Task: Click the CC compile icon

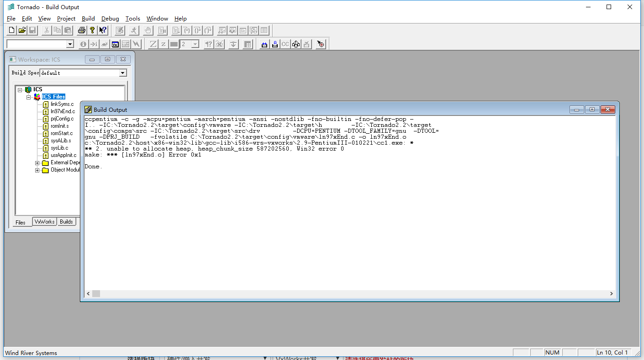Action: pyautogui.click(x=285, y=44)
